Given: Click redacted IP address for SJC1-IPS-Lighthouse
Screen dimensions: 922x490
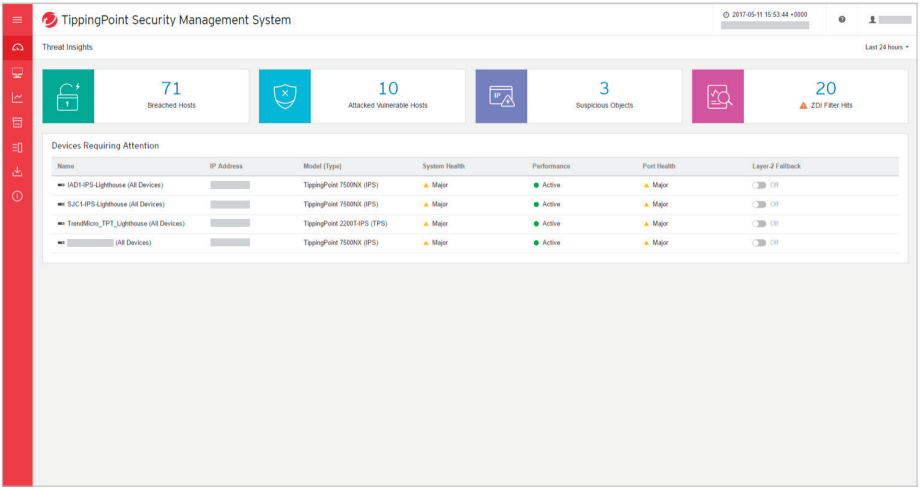Looking at the screenshot, I should point(230,205).
